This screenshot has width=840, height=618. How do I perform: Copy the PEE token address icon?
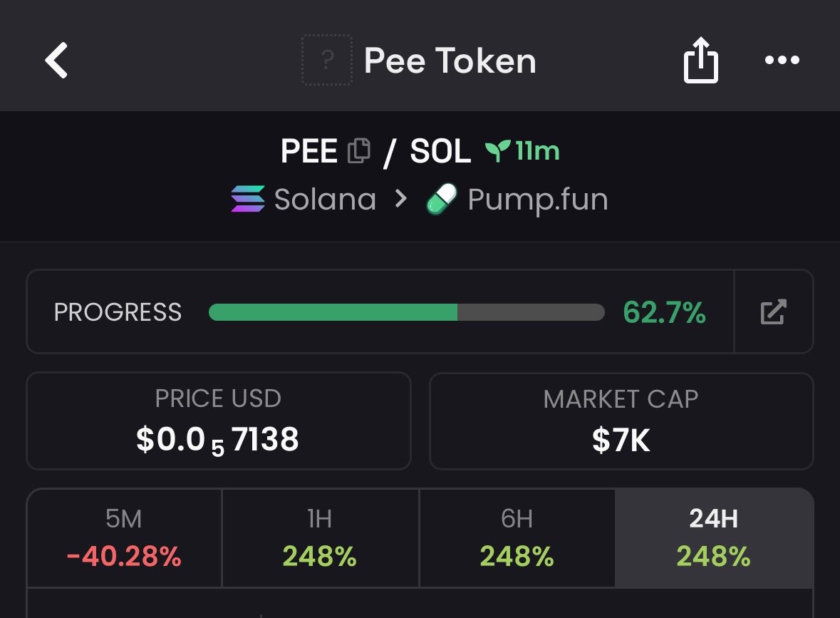[359, 150]
